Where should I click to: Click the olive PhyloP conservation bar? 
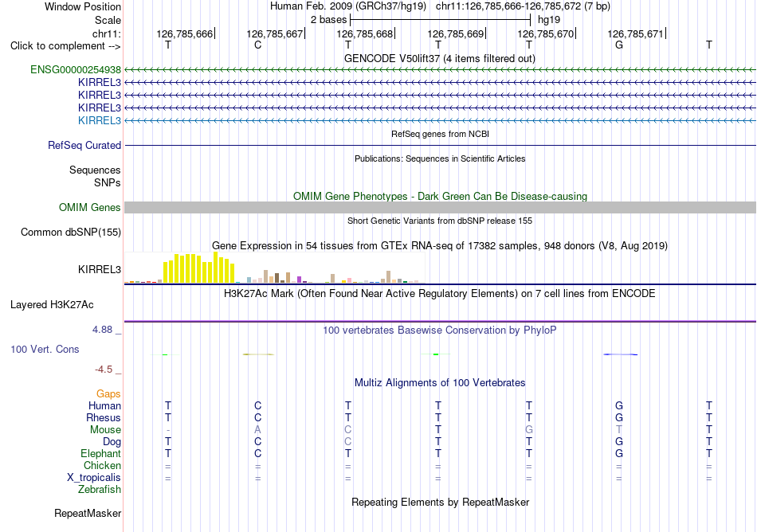pyautogui.click(x=258, y=354)
